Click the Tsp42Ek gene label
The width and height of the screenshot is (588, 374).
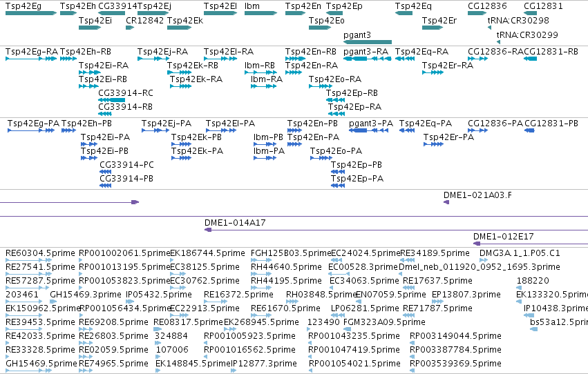point(185,20)
